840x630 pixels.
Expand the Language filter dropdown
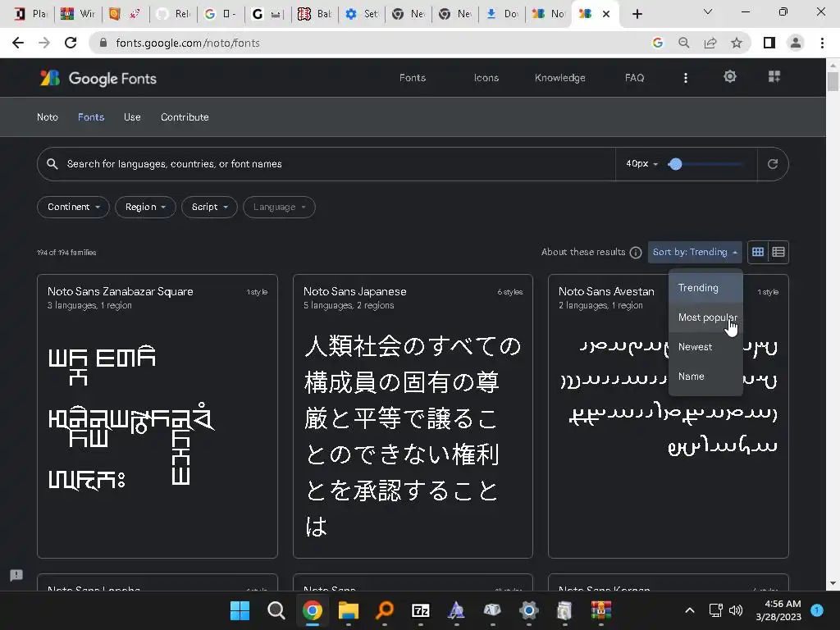(279, 207)
